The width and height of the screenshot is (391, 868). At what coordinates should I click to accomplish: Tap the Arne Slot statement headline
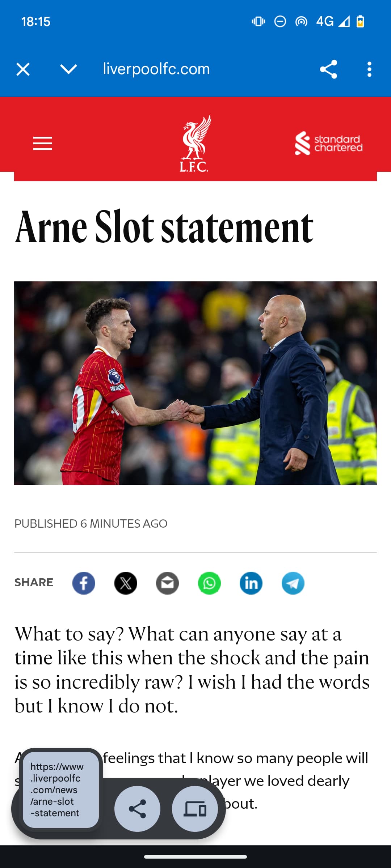point(164,227)
